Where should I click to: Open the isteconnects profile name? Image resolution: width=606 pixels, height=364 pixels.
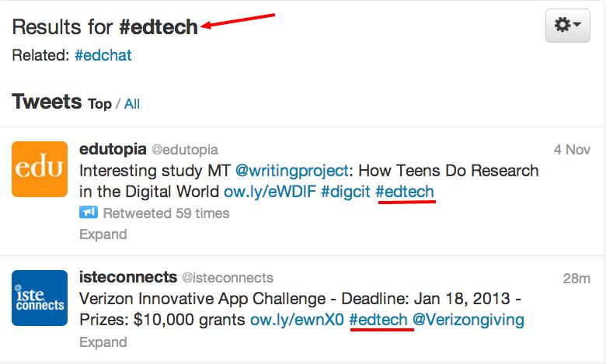pos(128,277)
